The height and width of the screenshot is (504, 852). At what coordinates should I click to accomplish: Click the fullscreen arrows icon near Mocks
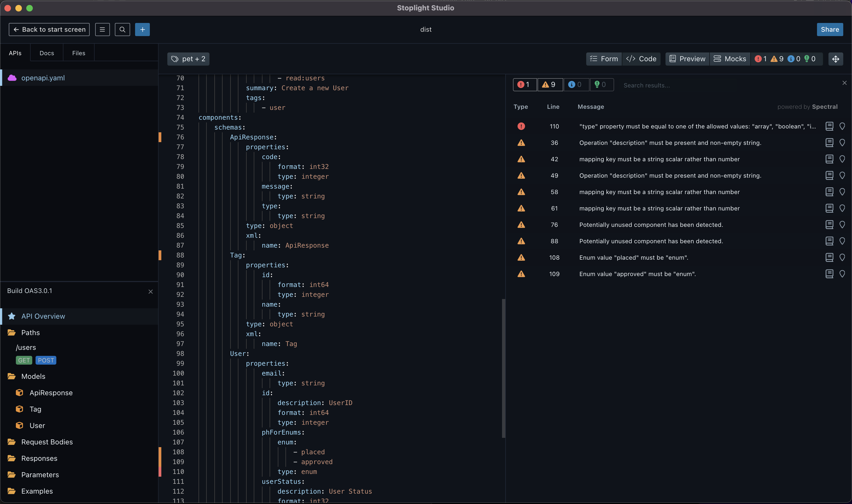[835, 59]
